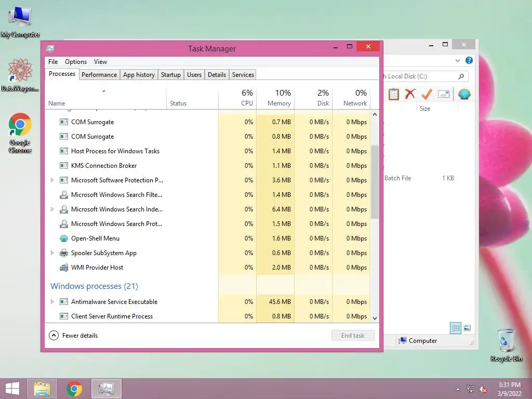This screenshot has height=399, width=532.
Task: Open Chrome from the taskbar
Action: pyautogui.click(x=74, y=389)
